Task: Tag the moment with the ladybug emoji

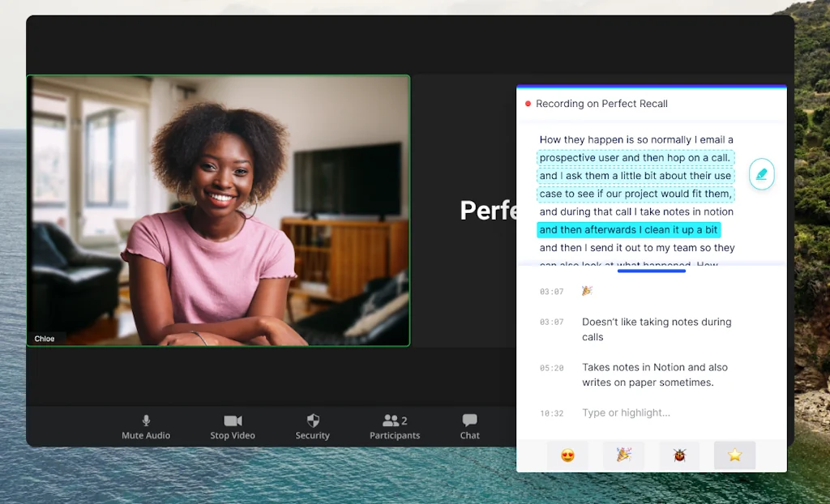Action: tap(679, 455)
